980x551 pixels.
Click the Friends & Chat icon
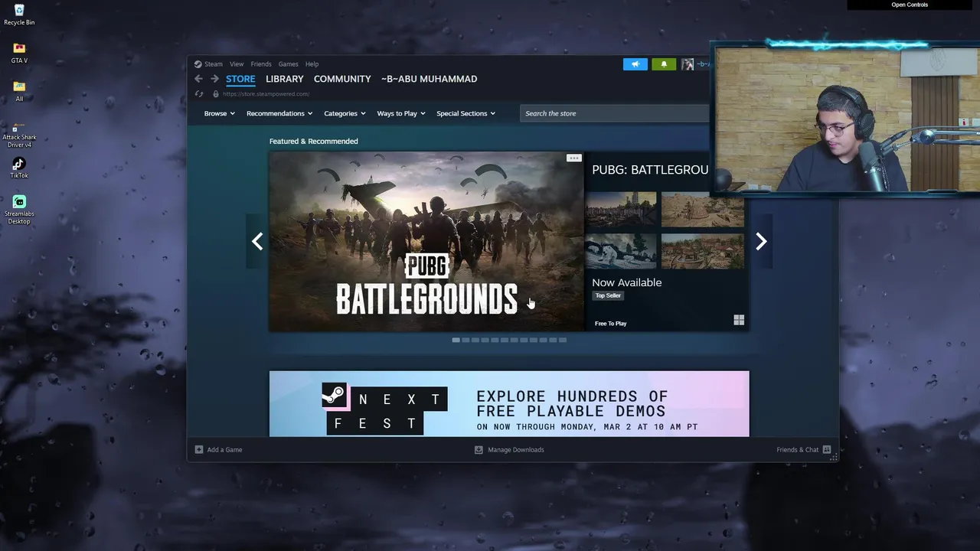827,450
